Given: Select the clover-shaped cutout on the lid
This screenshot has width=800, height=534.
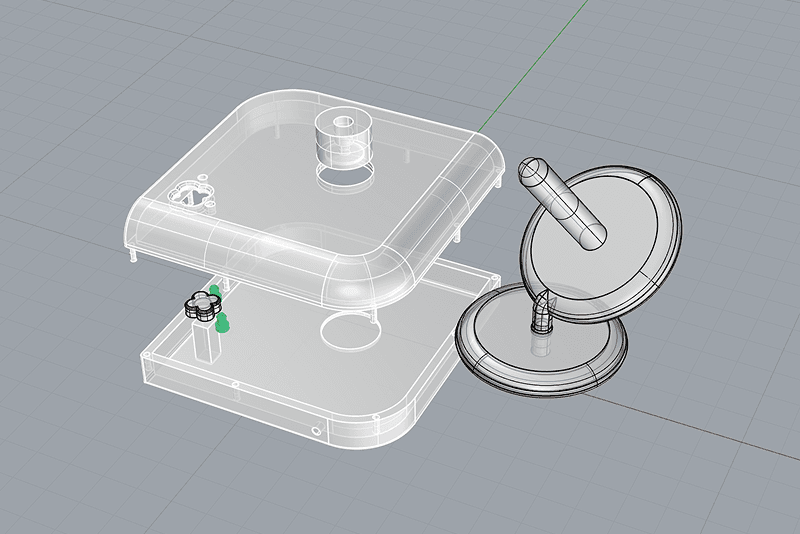Looking at the screenshot, I should [191, 196].
